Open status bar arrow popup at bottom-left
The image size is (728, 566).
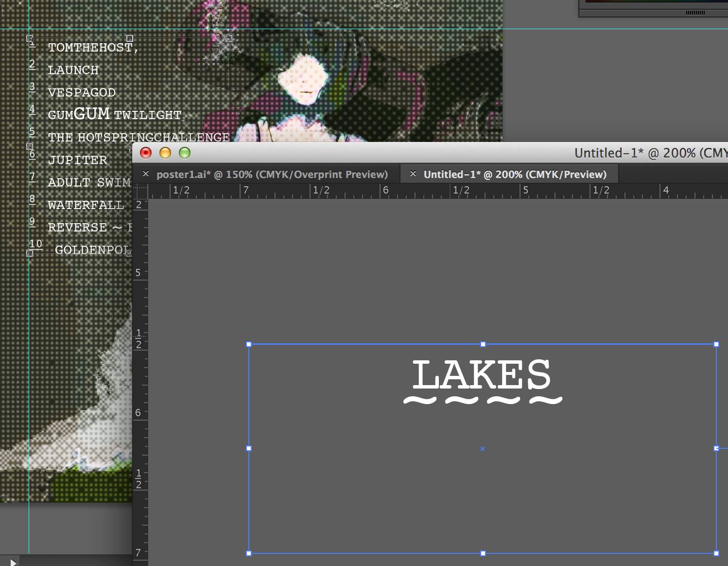[13, 562]
